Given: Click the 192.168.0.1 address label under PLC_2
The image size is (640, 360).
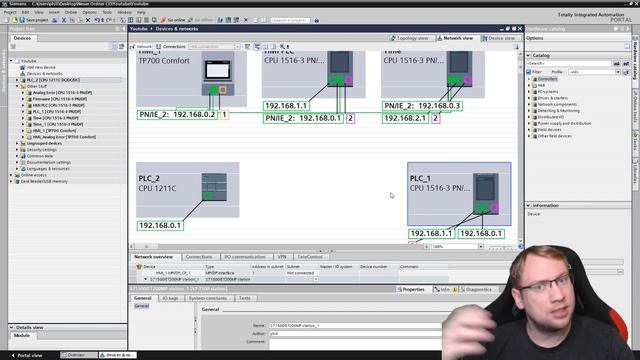Looking at the screenshot, I should coord(160,225).
